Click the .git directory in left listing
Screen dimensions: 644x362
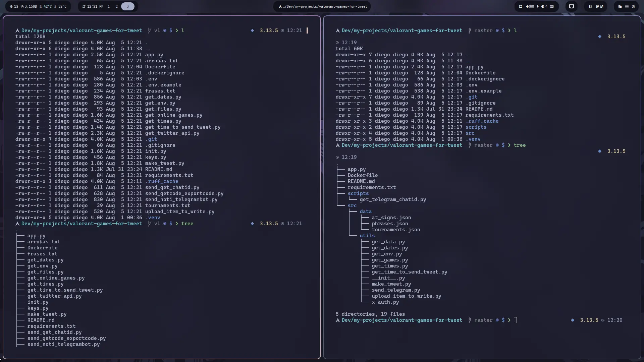pyautogui.click(x=151, y=139)
